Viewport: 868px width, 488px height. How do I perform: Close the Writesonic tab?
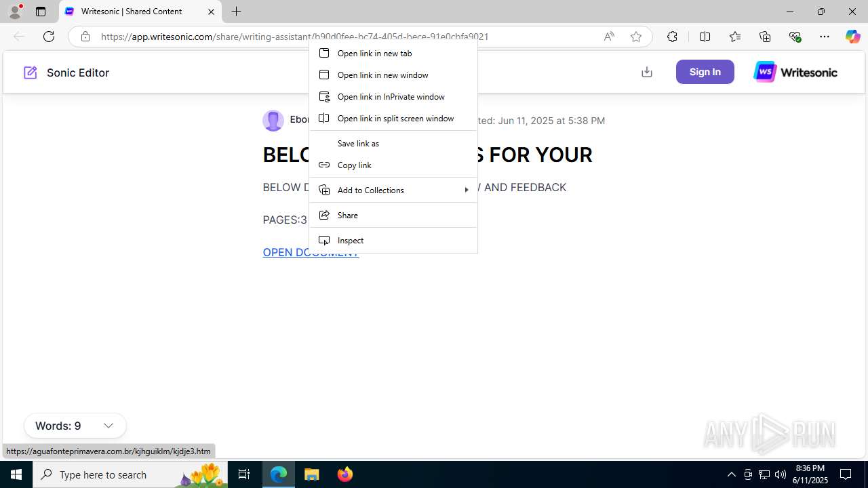point(211,12)
